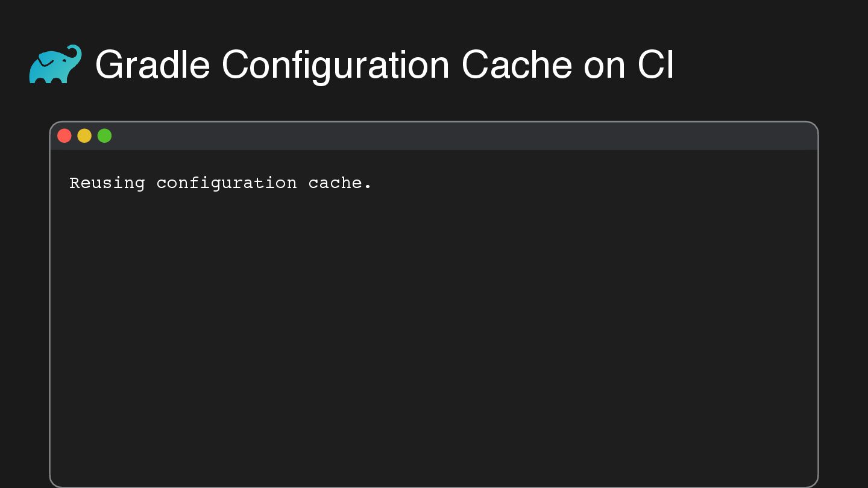Focus the terminal below the output line
This screenshot has height=488, width=868.
click(x=241, y=241)
